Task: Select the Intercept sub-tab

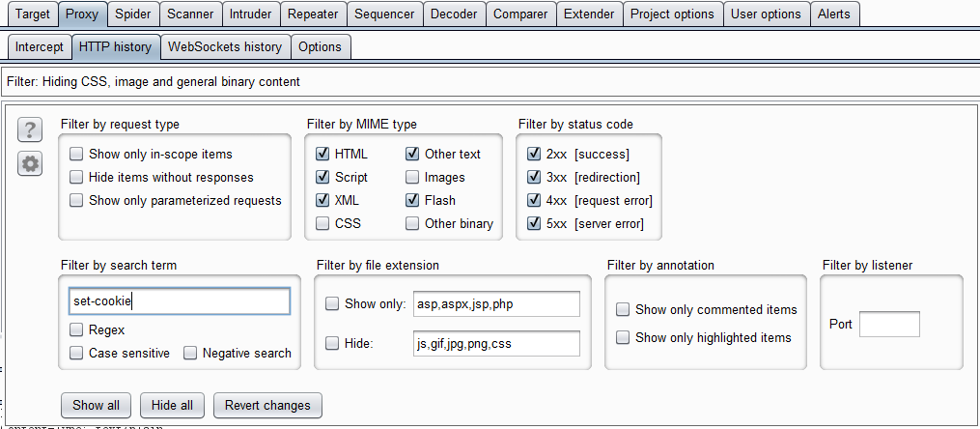Action: click(x=39, y=46)
